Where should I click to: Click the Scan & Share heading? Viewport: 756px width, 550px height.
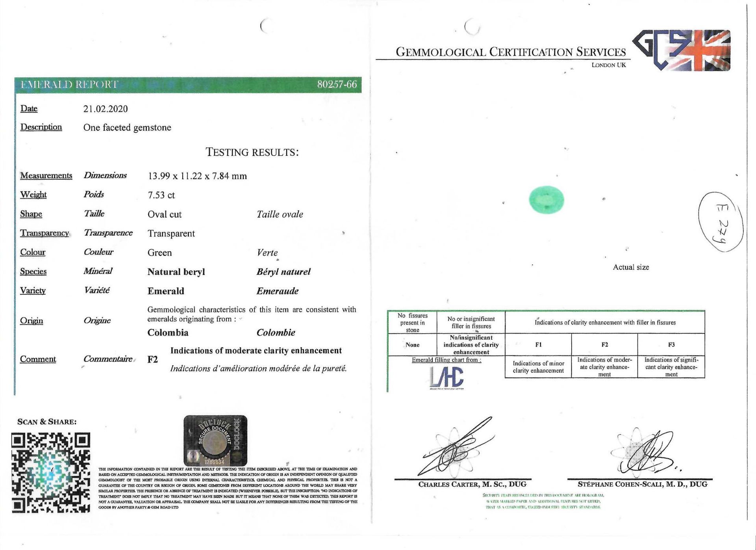tap(47, 422)
